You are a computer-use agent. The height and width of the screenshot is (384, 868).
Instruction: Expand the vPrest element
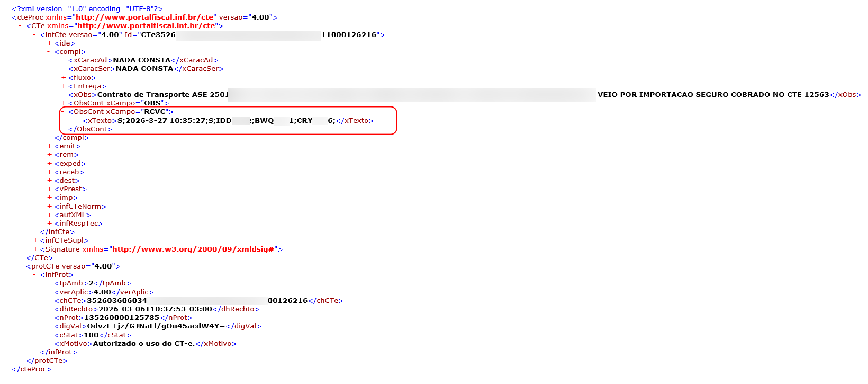click(x=50, y=189)
